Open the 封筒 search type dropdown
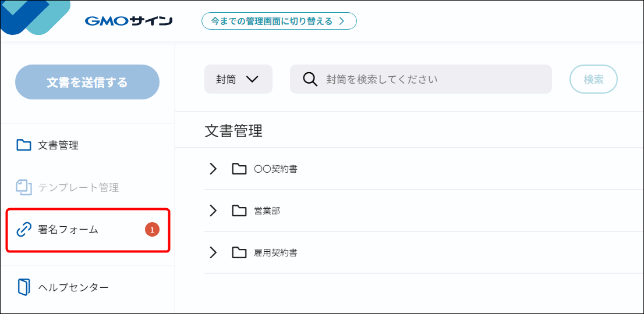The height and width of the screenshot is (314, 644). [x=238, y=79]
